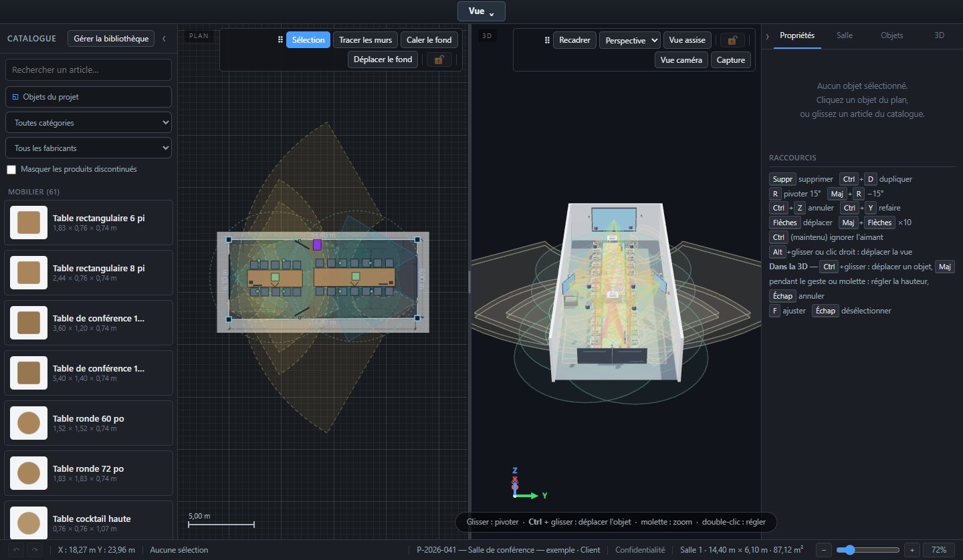Activate the Tracer les murs tool
The image size is (963, 560).
(x=365, y=40)
